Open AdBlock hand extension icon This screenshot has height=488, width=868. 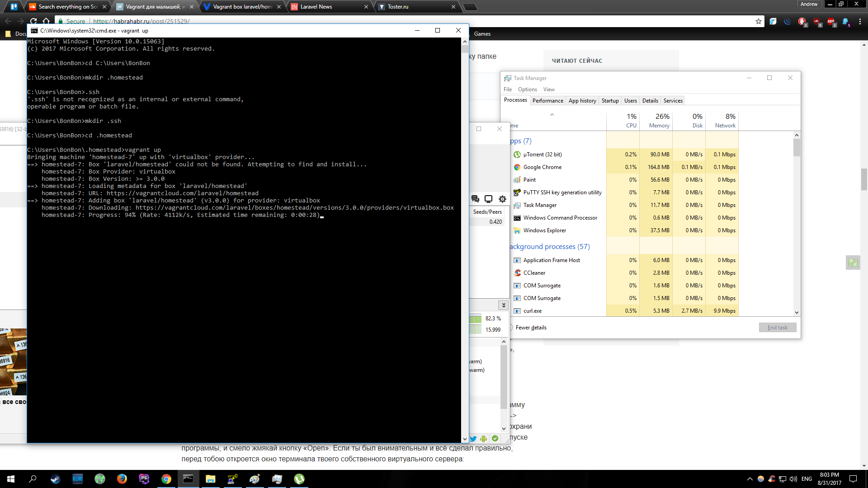pos(802,21)
